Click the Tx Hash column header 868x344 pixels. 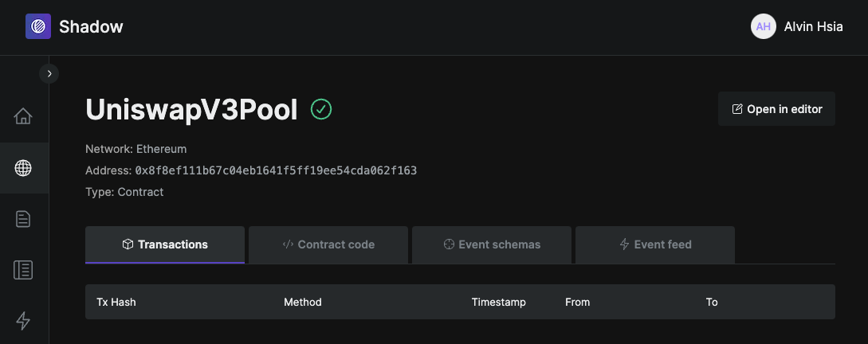coord(116,302)
